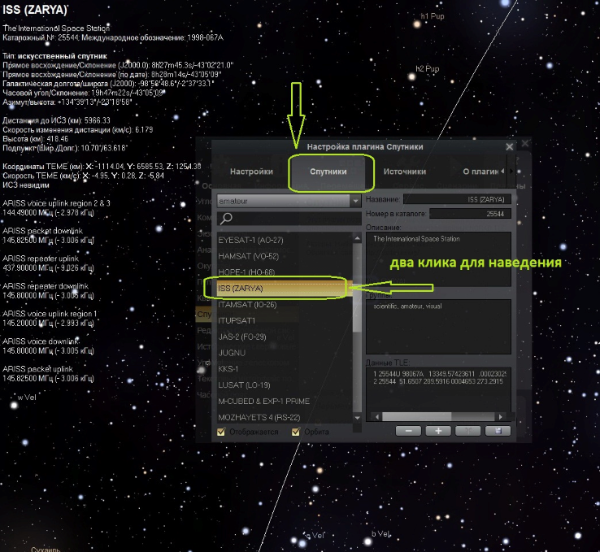600x552 pixels.
Task: Close the Satellites plugin settings dialog
Action: tap(509, 147)
